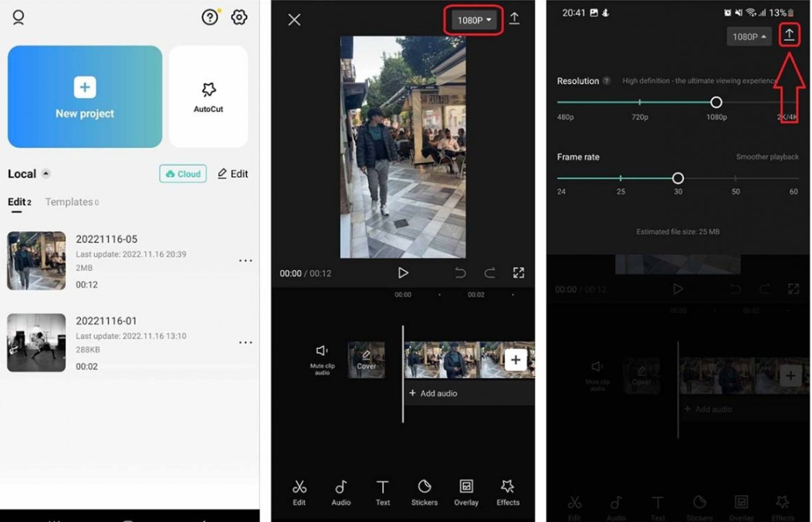The width and height of the screenshot is (812, 522).
Task: Select the Estimated file size: 25 MB text
Action: point(678,232)
